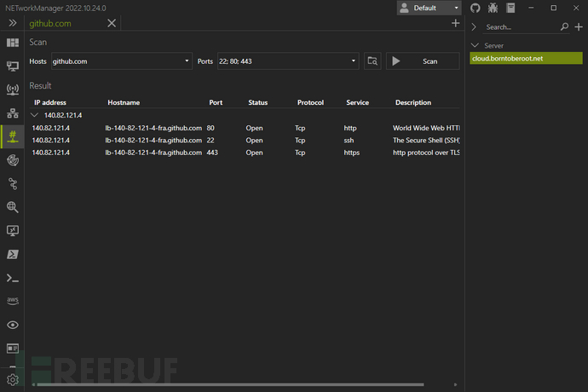Screen dimensions: 588x392
Task: Open the Web Console tool
Action: click(13, 349)
